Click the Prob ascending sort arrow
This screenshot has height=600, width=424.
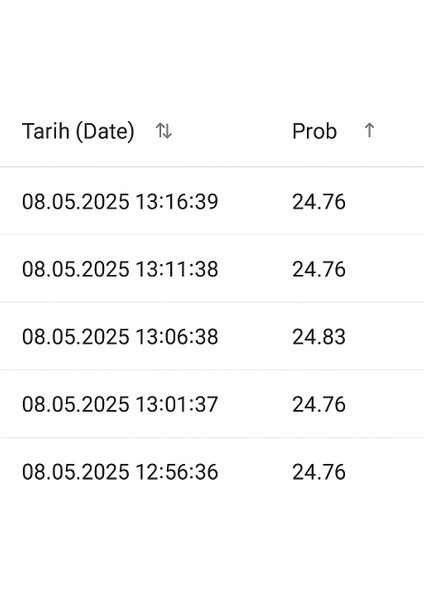[x=369, y=130]
